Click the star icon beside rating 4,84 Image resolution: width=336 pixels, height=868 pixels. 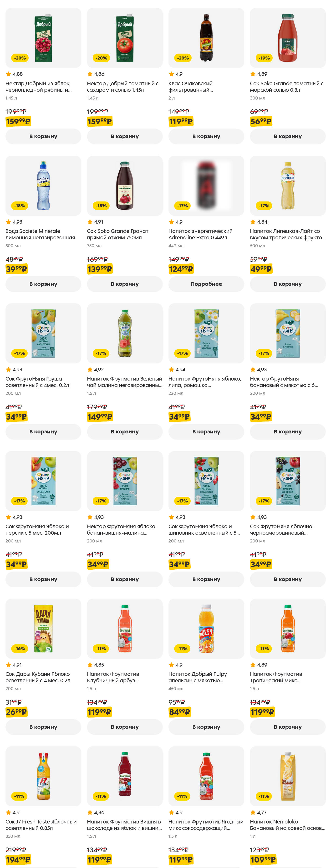point(253,222)
